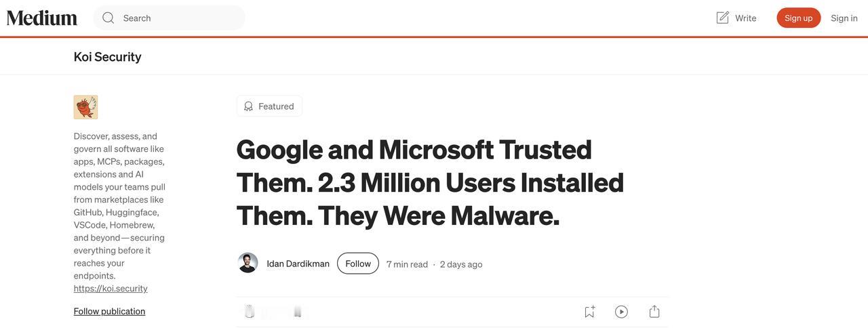Click the Write pencil icon
The width and height of the screenshot is (868, 328).
(x=723, y=18)
